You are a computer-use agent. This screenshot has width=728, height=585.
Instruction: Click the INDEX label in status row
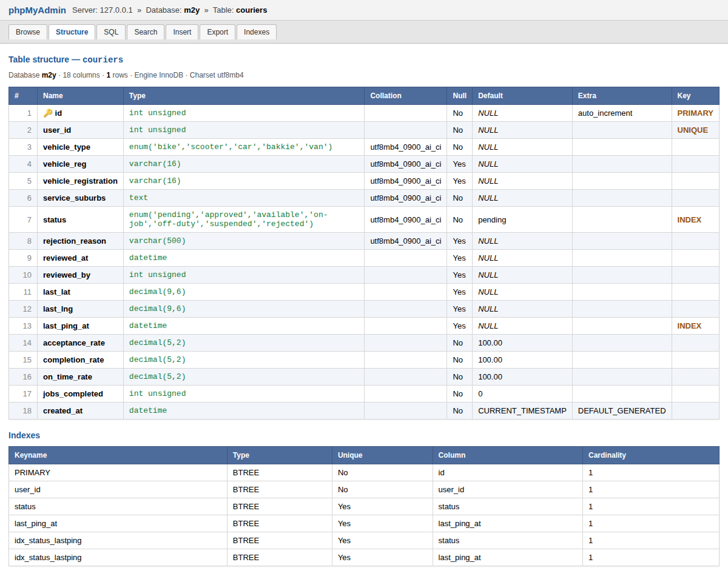[x=689, y=220]
